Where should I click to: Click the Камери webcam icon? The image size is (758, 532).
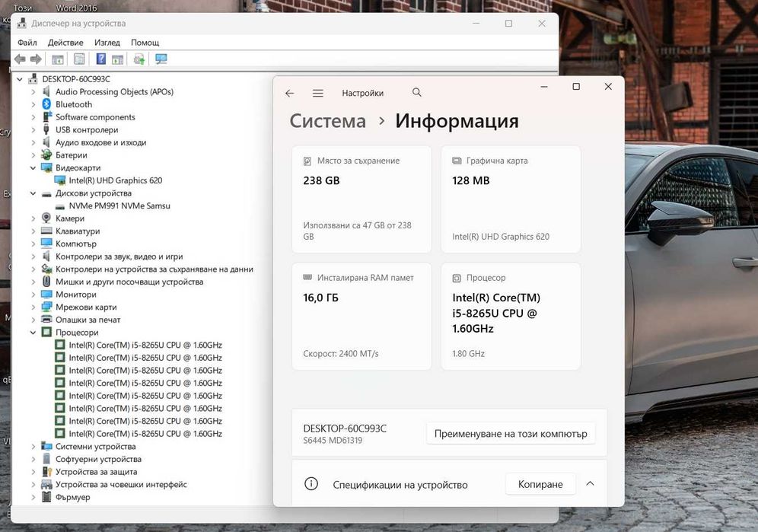pyautogui.click(x=46, y=218)
